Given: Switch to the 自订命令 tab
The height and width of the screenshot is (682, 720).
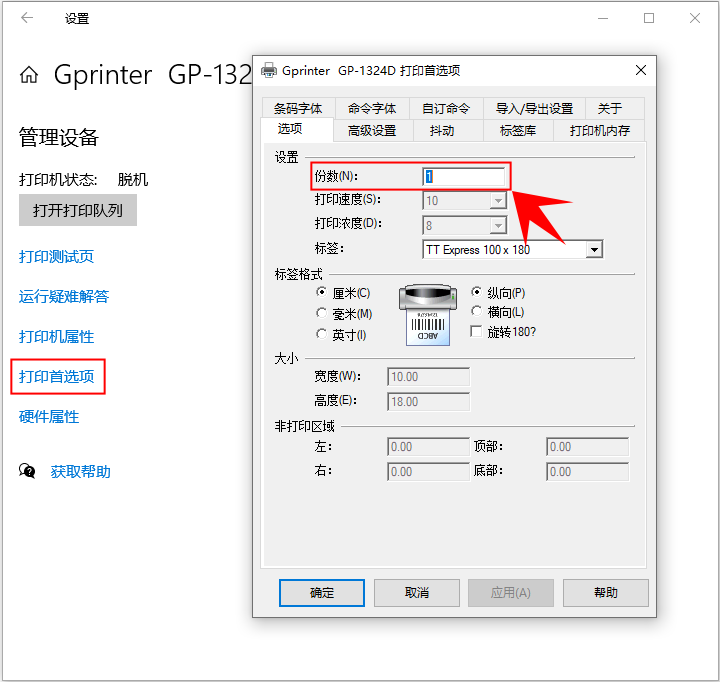Looking at the screenshot, I should [x=446, y=108].
